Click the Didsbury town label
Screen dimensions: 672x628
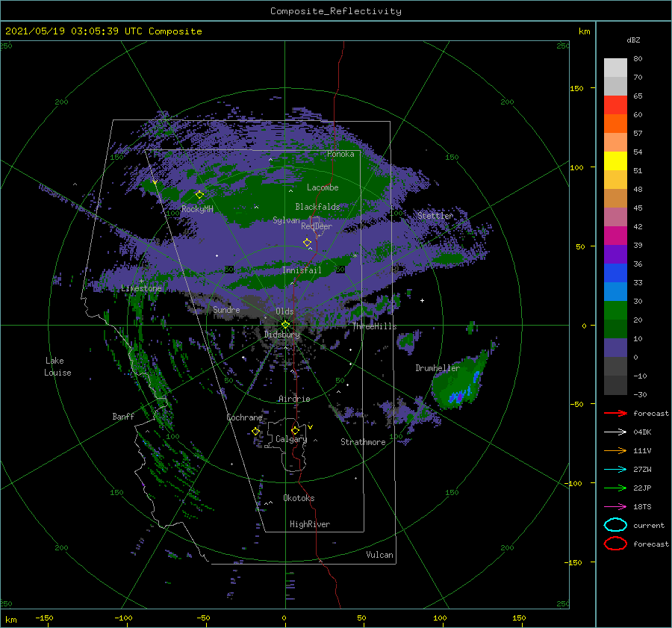click(x=282, y=335)
